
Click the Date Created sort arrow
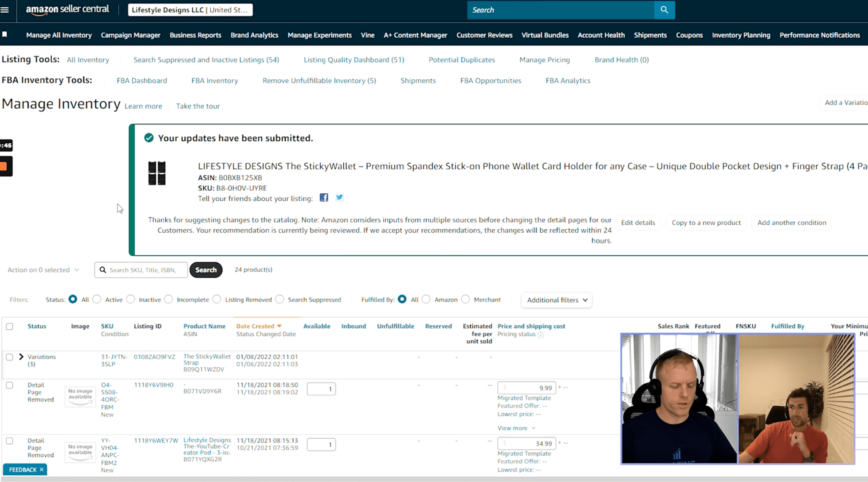[279, 326]
